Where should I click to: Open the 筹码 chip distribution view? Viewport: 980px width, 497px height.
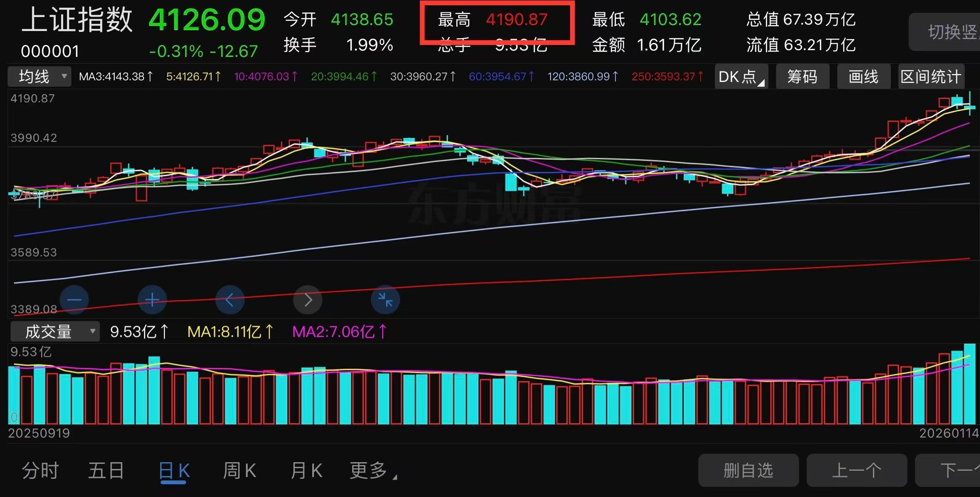coord(802,77)
